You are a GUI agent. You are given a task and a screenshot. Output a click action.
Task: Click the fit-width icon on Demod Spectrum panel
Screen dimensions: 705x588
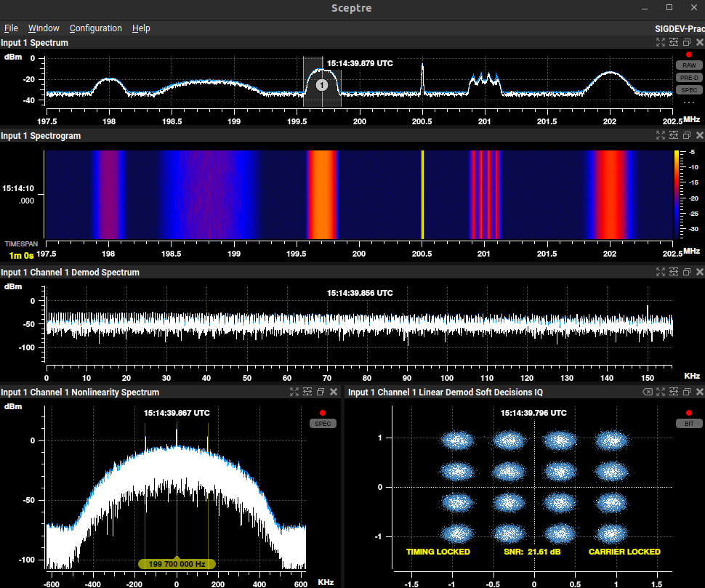[x=674, y=272]
